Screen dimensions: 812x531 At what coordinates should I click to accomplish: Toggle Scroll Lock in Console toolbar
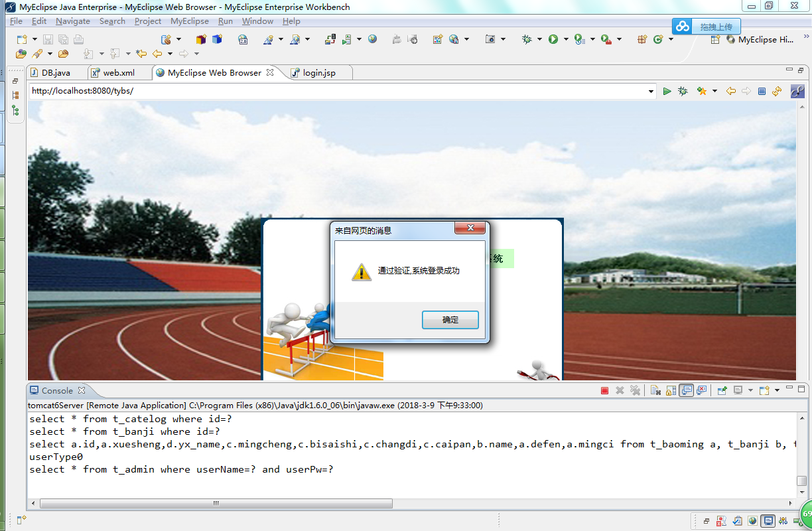(671, 390)
